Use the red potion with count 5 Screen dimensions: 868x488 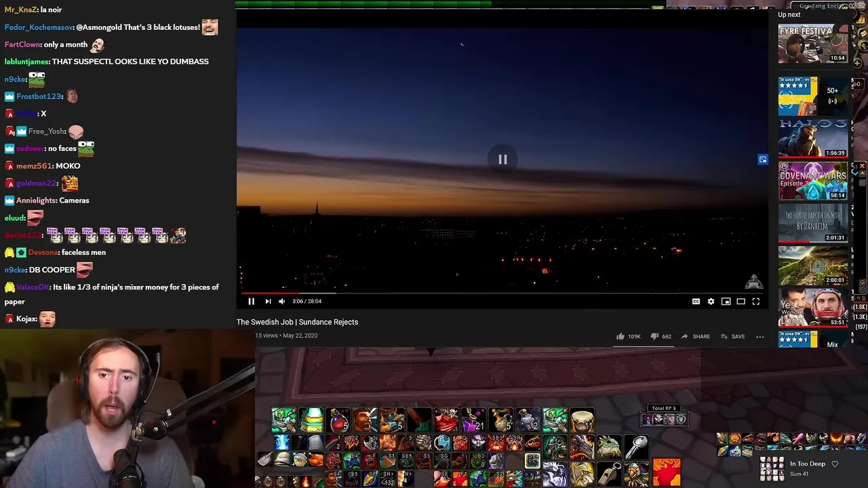pos(338,420)
